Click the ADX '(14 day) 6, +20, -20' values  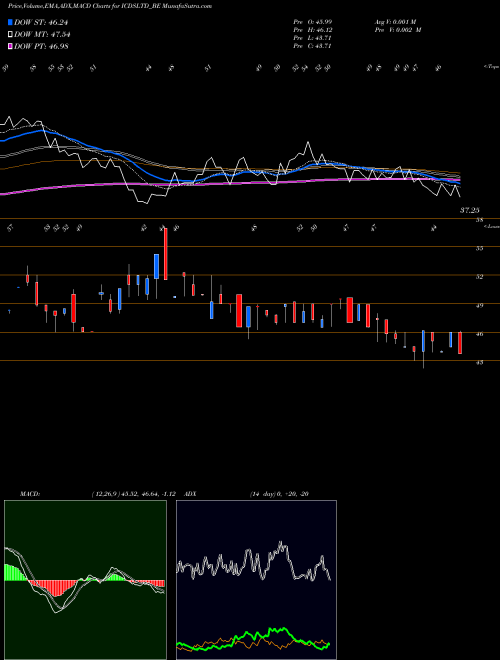[279, 494]
